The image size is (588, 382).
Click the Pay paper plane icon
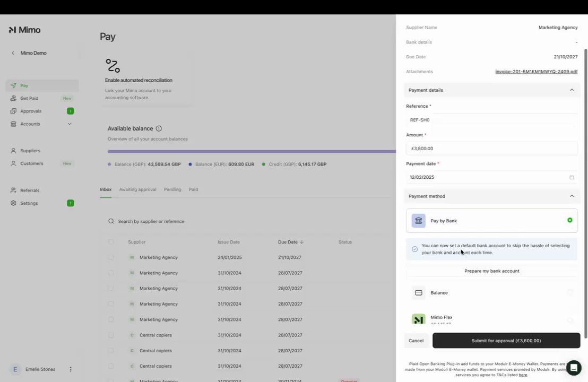tap(13, 85)
